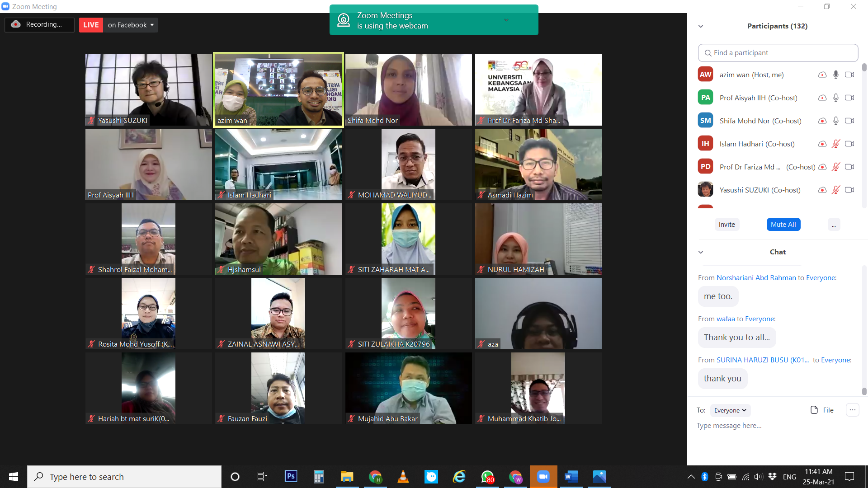Collapse the Participants panel chevron
Screen dimensions: 868x488
701,26
